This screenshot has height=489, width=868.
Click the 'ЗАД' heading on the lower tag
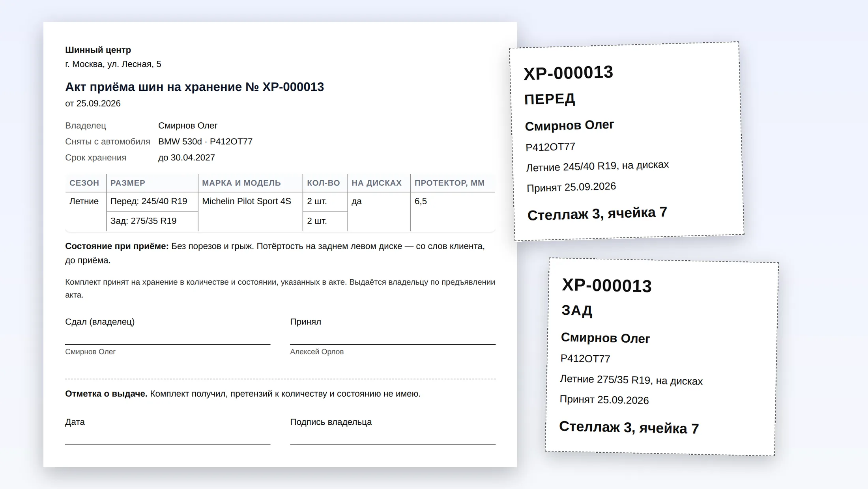[x=577, y=311]
